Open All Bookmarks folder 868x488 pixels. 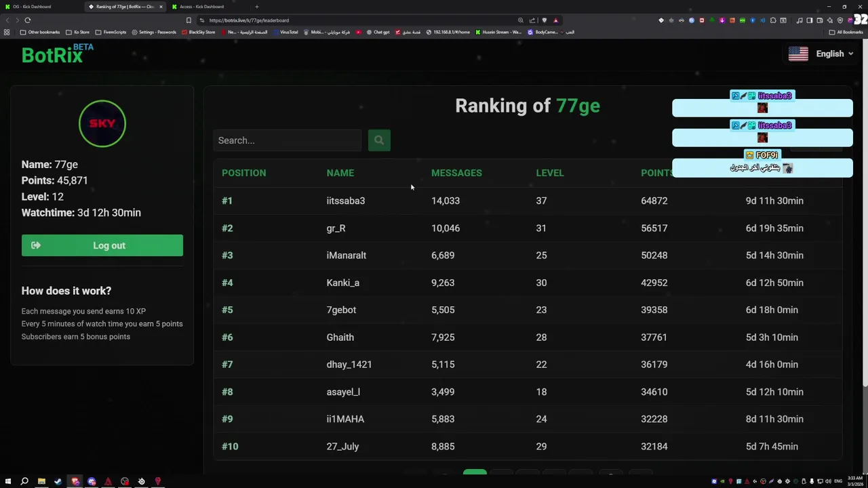point(846,32)
